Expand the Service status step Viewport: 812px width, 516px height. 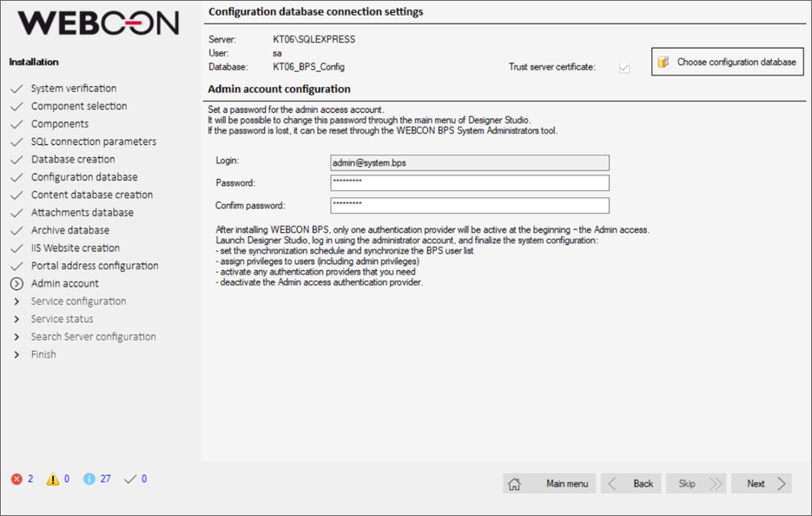17,319
